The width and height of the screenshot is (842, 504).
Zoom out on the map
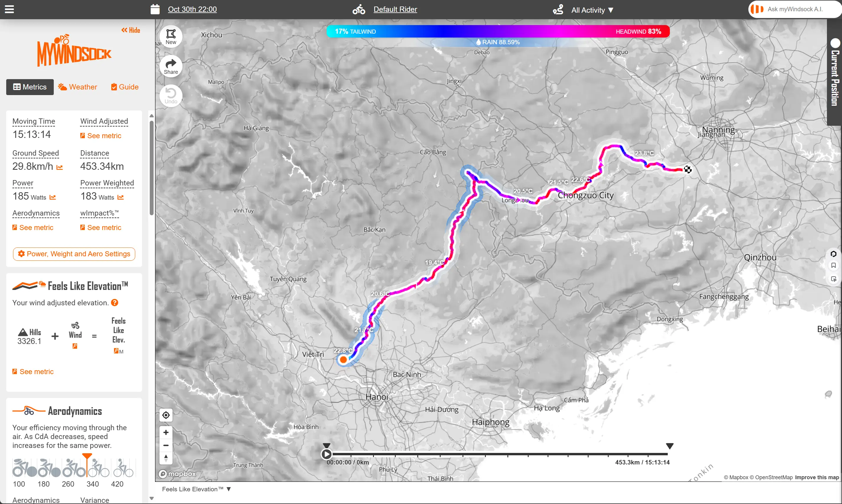[x=166, y=445]
